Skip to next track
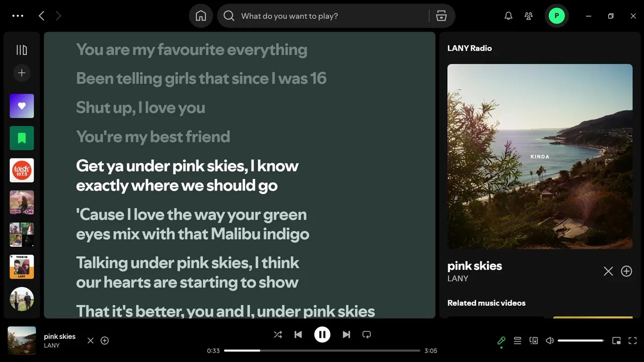Screen dimensions: 644x362 pos(346,334)
